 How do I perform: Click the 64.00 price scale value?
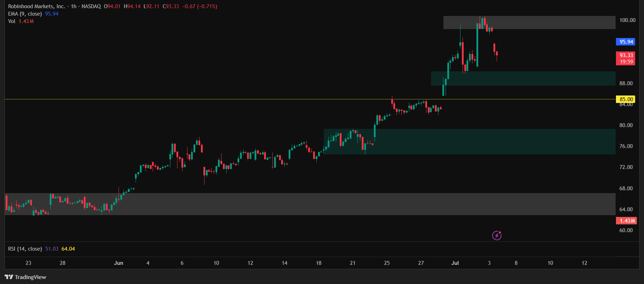626,209
